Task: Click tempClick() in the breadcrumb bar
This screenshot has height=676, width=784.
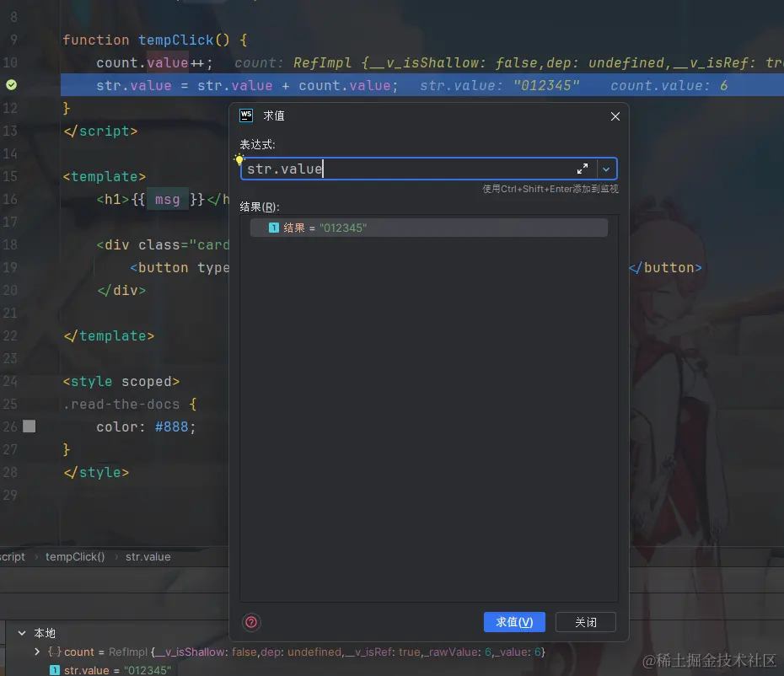Action: tap(75, 556)
